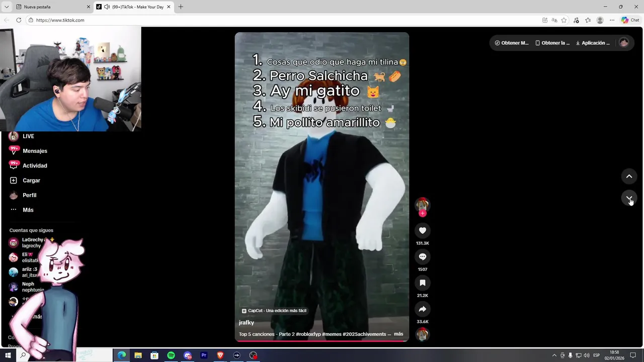This screenshot has height=362, width=644.
Task: Click the 'Obtener M...' button
Action: click(511, 43)
